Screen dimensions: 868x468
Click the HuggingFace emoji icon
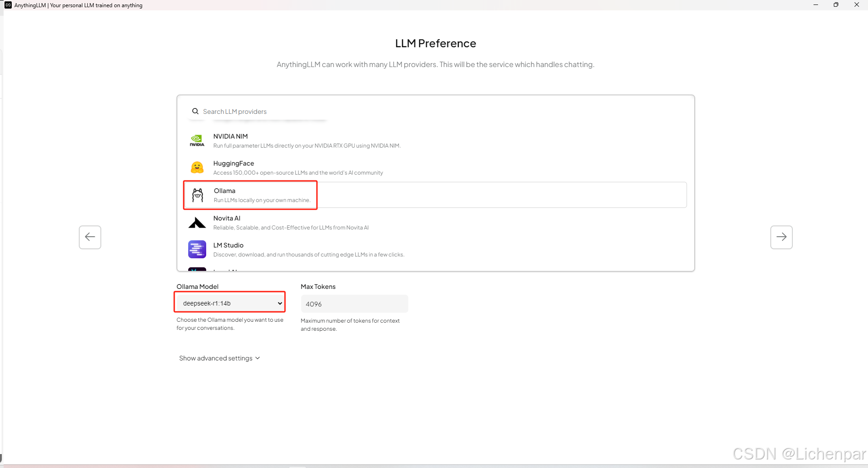197,168
